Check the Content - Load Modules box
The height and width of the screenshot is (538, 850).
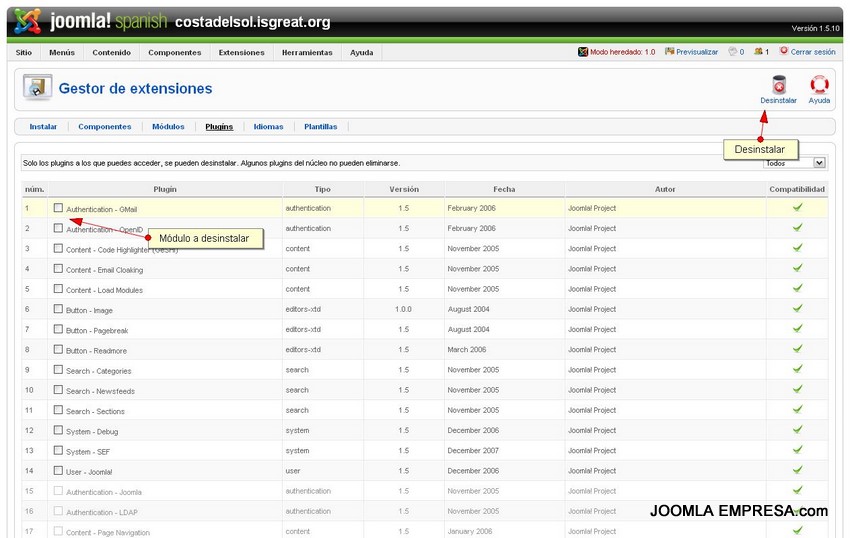click(59, 289)
